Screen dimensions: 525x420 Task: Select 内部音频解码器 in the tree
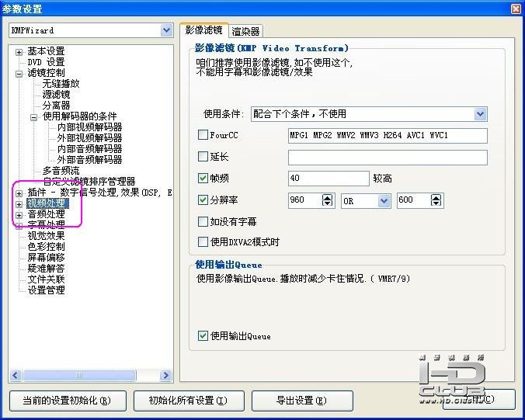(90, 149)
